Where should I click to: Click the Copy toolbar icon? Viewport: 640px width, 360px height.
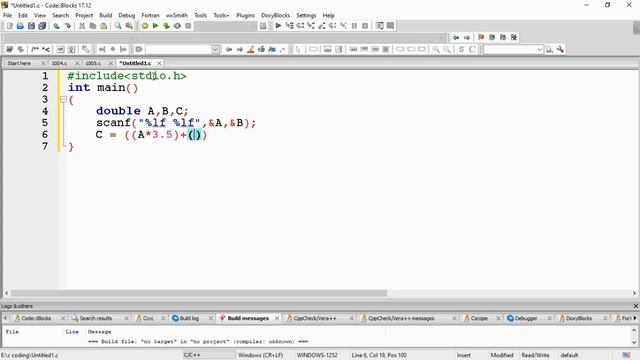(93, 26)
